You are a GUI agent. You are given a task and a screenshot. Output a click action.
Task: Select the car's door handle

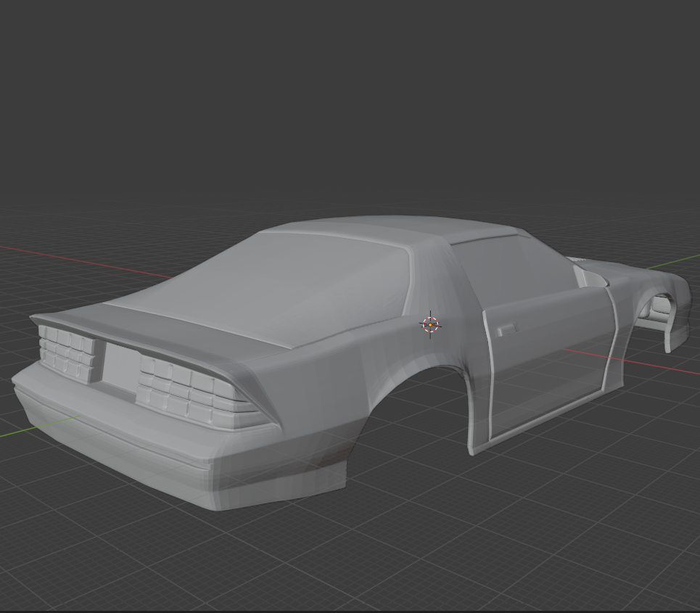click(x=507, y=329)
